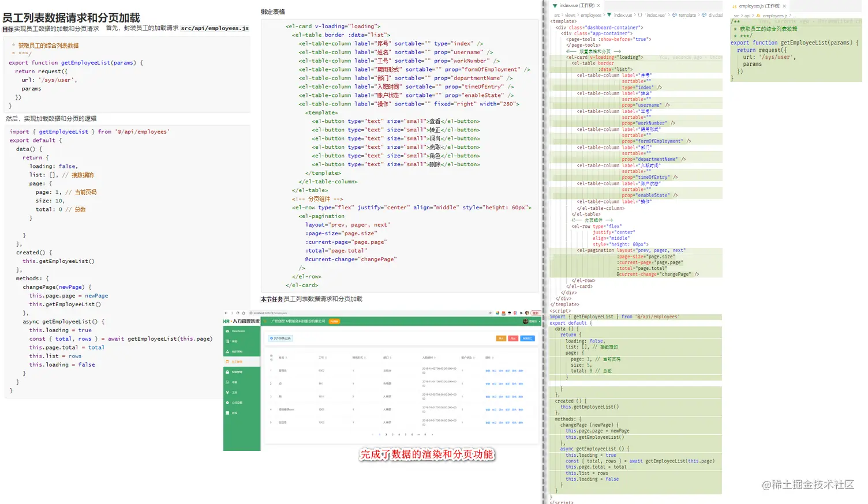Click the 'size: 10,' line in the left code block
This screenshot has height=504, width=868.
(x=50, y=201)
